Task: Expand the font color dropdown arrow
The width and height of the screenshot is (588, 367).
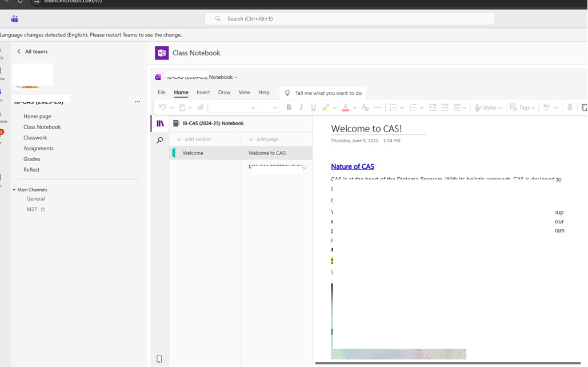Action: [354, 107]
